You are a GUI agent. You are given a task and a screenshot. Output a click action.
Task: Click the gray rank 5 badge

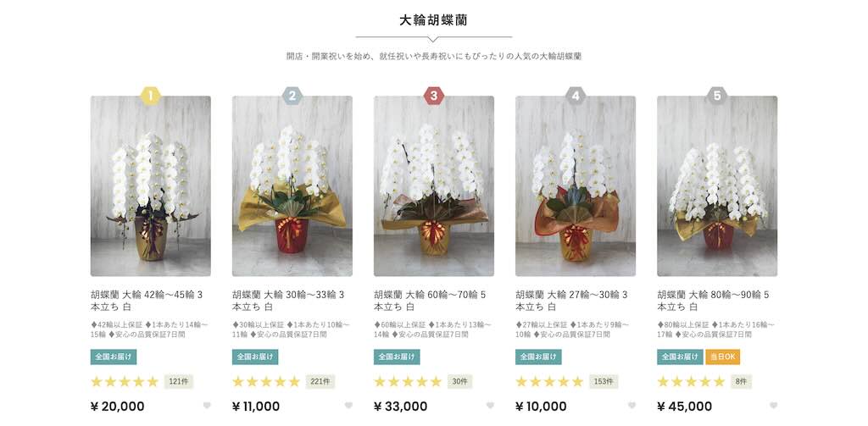coord(717,97)
